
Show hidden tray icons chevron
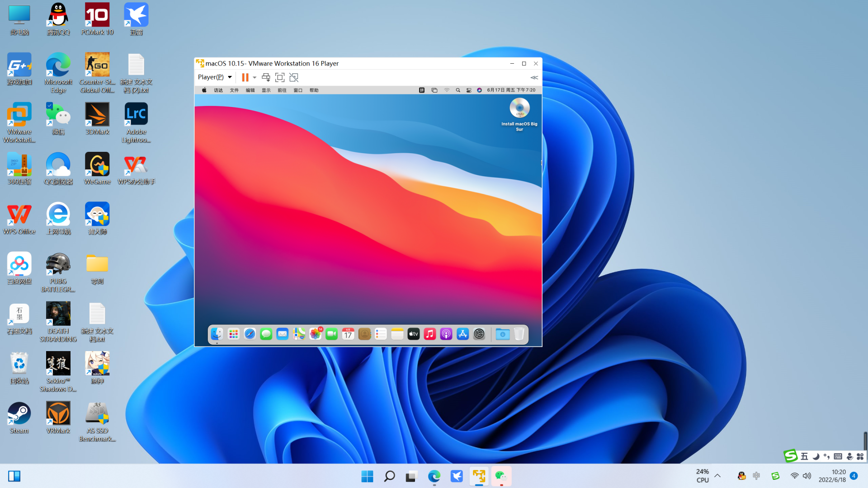tap(717, 476)
